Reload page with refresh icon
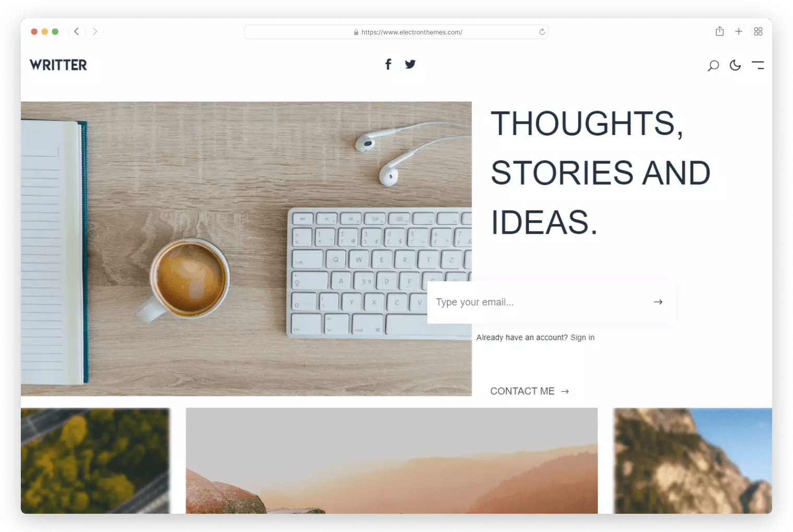The width and height of the screenshot is (793, 532). point(542,32)
